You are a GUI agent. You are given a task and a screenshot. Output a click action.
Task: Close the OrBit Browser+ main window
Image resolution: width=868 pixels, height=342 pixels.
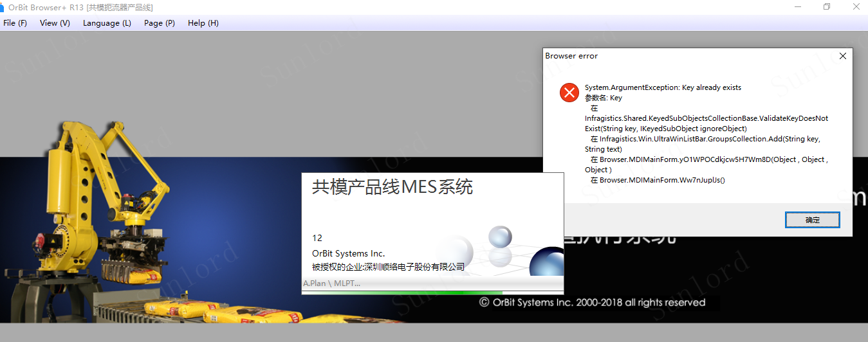pos(856,7)
